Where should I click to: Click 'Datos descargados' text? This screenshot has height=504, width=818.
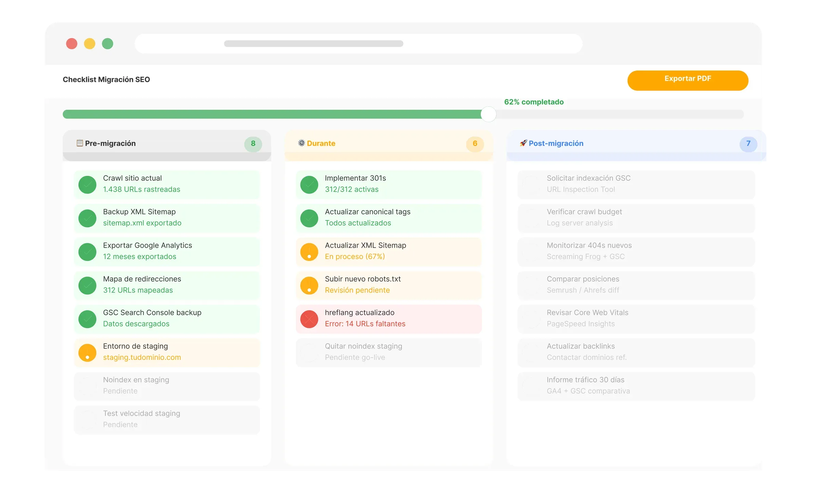pos(136,324)
